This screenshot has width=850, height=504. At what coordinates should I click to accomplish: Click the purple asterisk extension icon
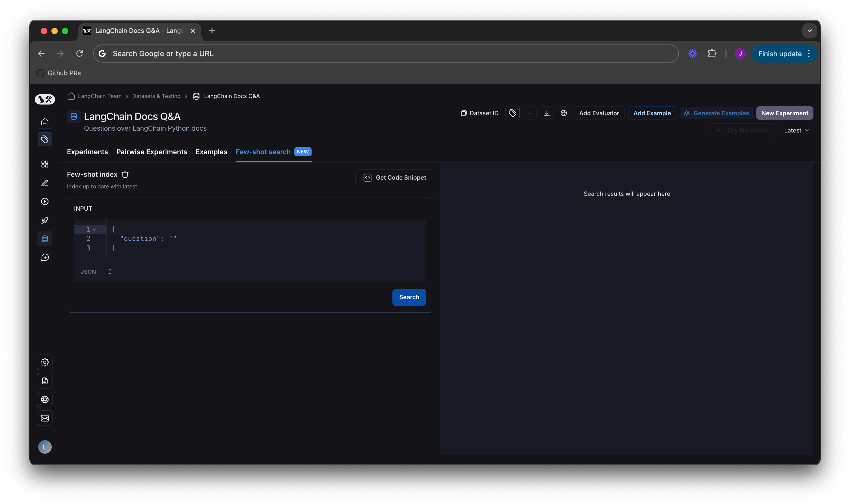point(692,54)
